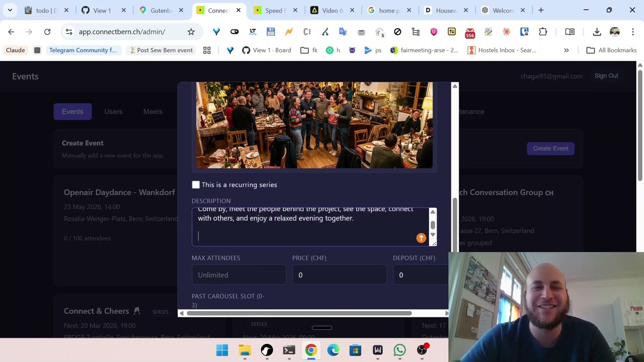Image resolution: width=644 pixels, height=362 pixels.
Task: Click the red 556 badge extension icon
Action: [470, 33]
